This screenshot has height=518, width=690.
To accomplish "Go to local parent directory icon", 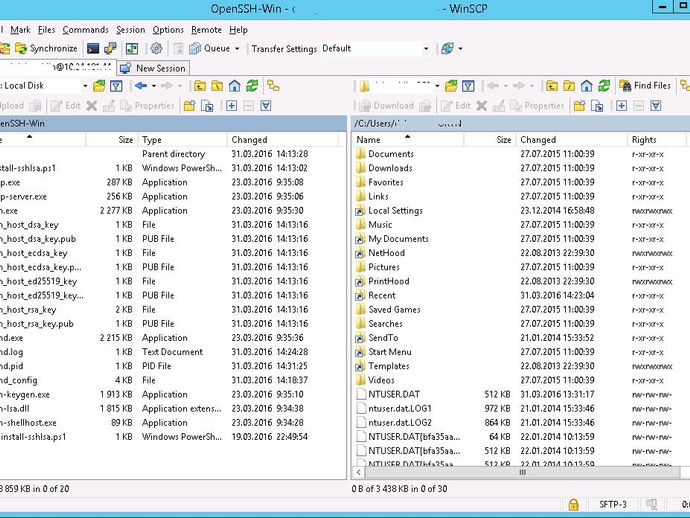I will 200,86.
